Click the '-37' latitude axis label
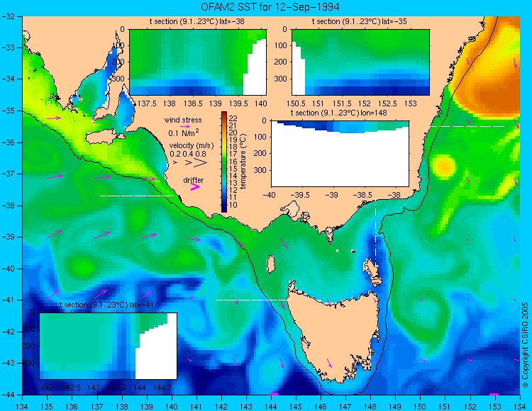532x411 pixels. (8, 174)
